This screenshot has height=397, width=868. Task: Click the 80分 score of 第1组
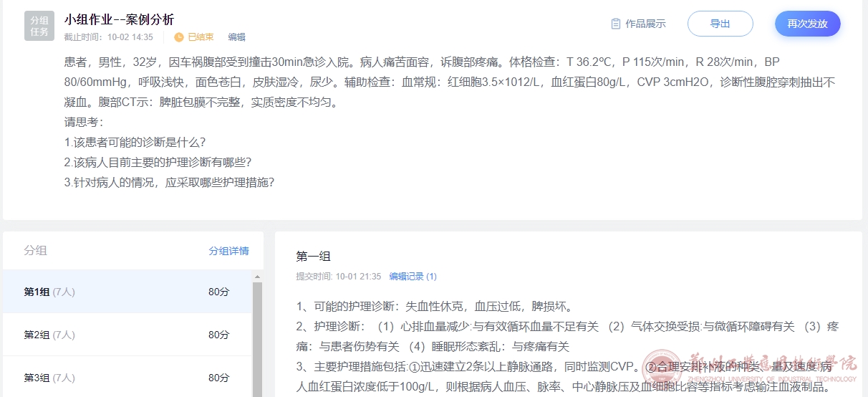pyautogui.click(x=219, y=292)
